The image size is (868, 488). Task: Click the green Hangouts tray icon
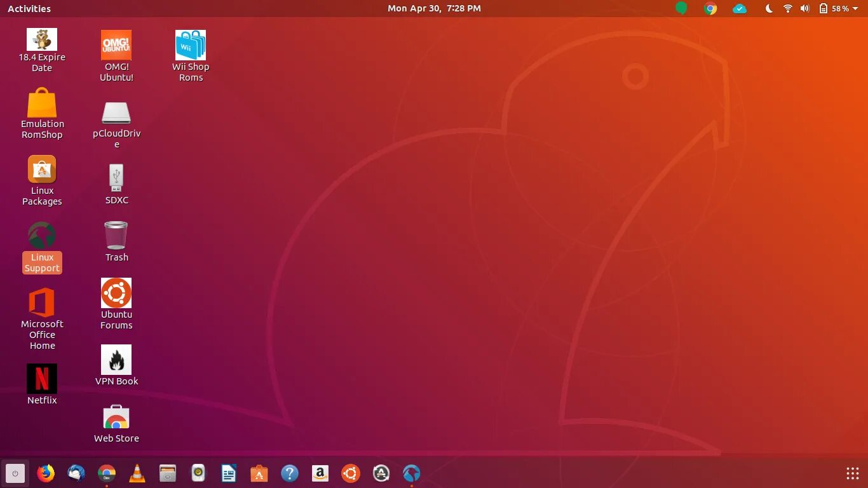tap(681, 8)
